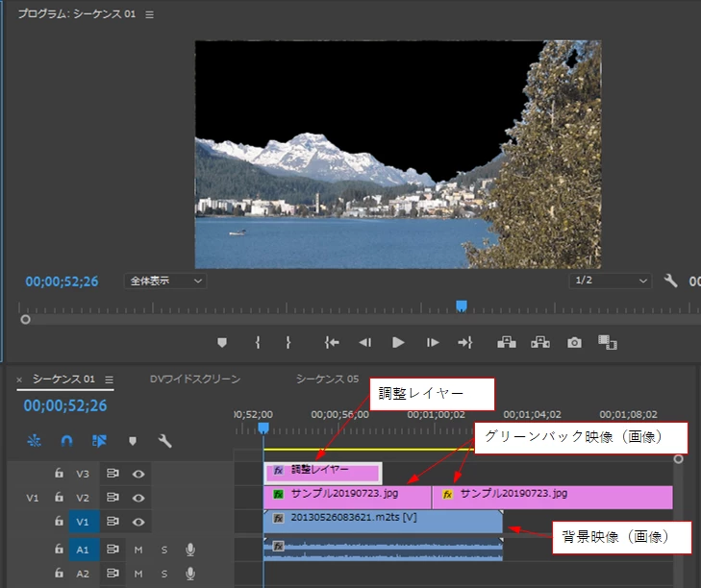701x588 pixels.
Task: Target the A2 track header
Action: click(x=83, y=574)
